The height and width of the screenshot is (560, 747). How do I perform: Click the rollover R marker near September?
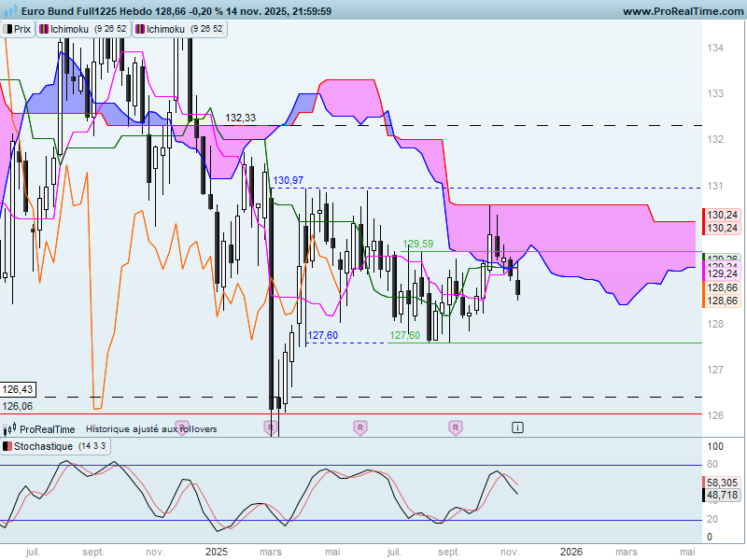coord(456,427)
